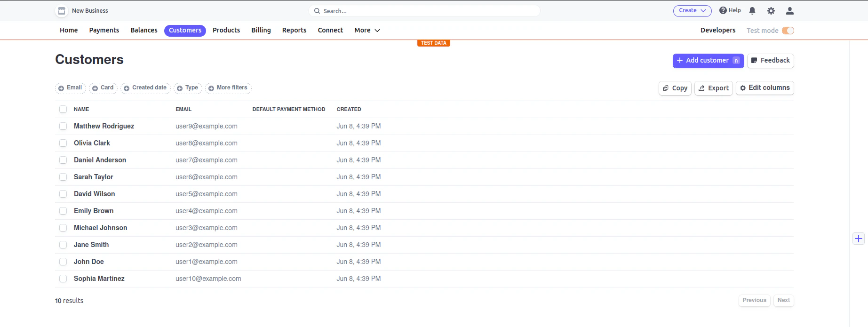Screen dimensions: 868x327
Task: Click the New Business store icon
Action: pyautogui.click(x=62, y=11)
